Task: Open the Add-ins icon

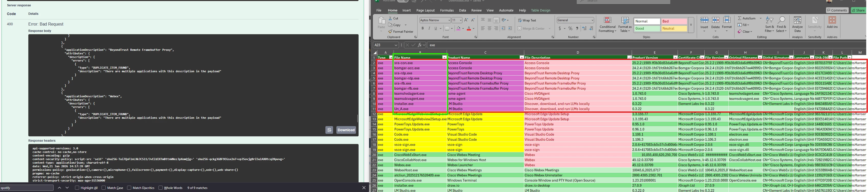Action: 832,20
